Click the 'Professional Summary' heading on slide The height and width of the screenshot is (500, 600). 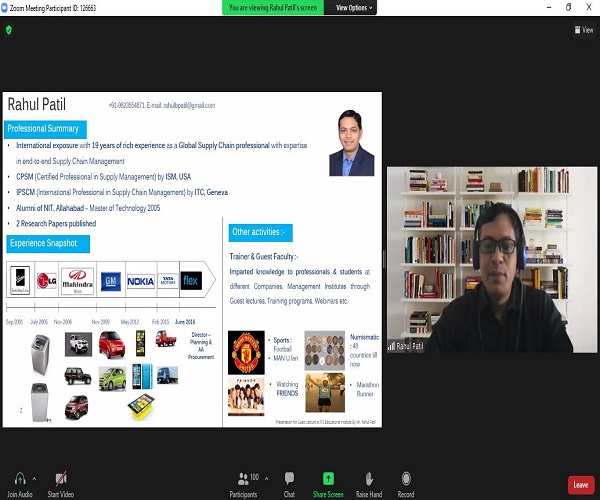(45, 129)
